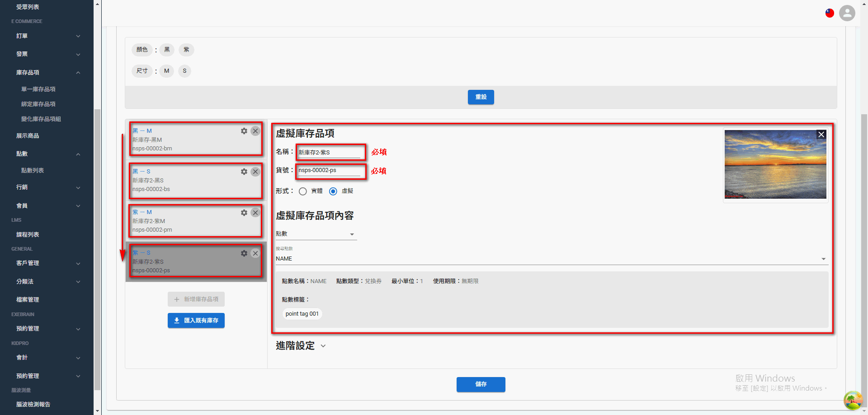
Task: Open settings gear for 紫 — M variant
Action: (244, 213)
